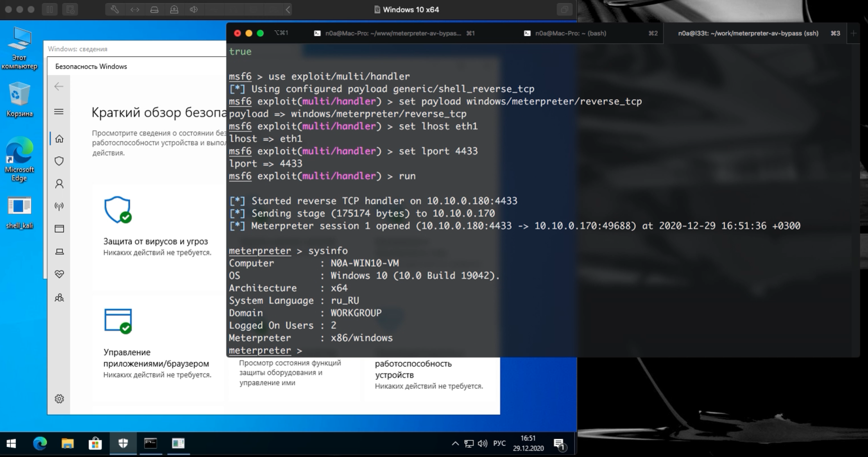Screen dimensions: 868x457
Task: Collapse the VMware toolbar chevron arrow
Action: 288,9
